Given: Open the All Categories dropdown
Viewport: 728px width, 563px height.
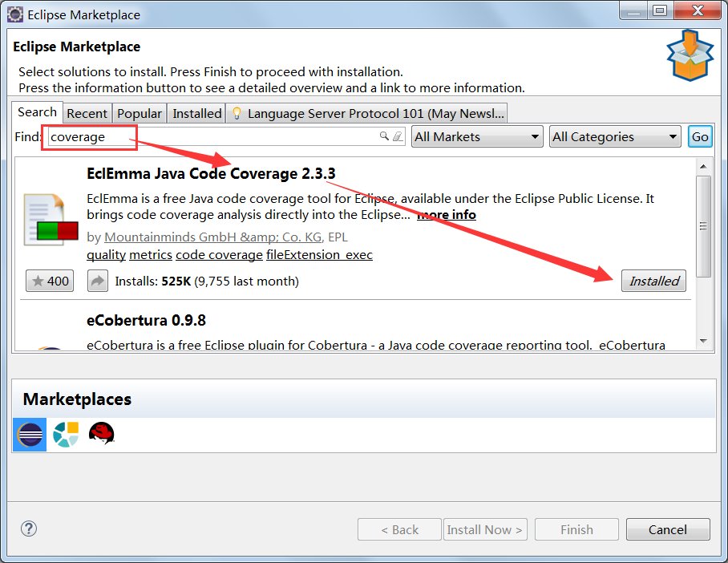Looking at the screenshot, I should click(615, 136).
